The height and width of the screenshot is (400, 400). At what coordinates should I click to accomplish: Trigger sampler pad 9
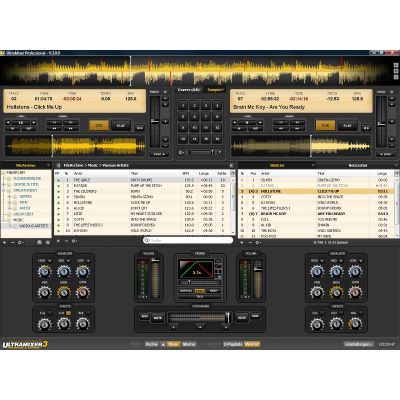coord(183,128)
